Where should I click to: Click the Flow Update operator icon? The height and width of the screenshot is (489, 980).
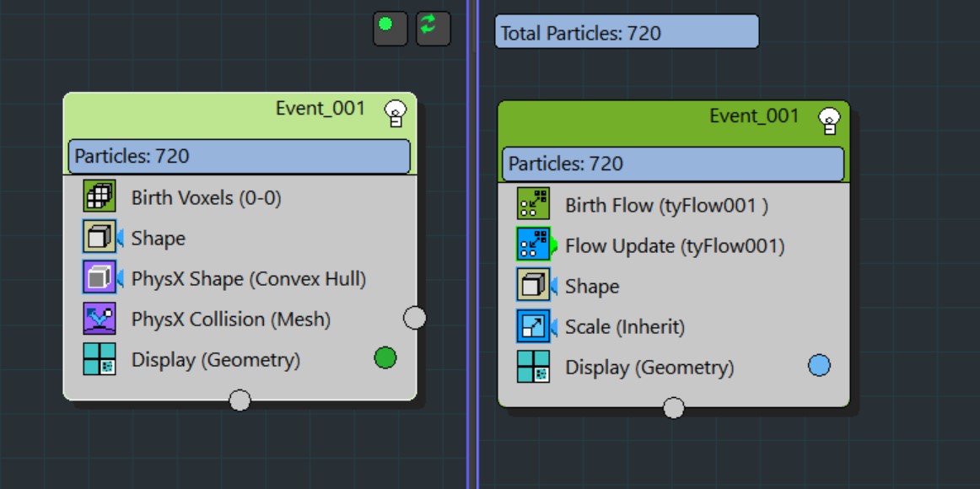point(533,244)
